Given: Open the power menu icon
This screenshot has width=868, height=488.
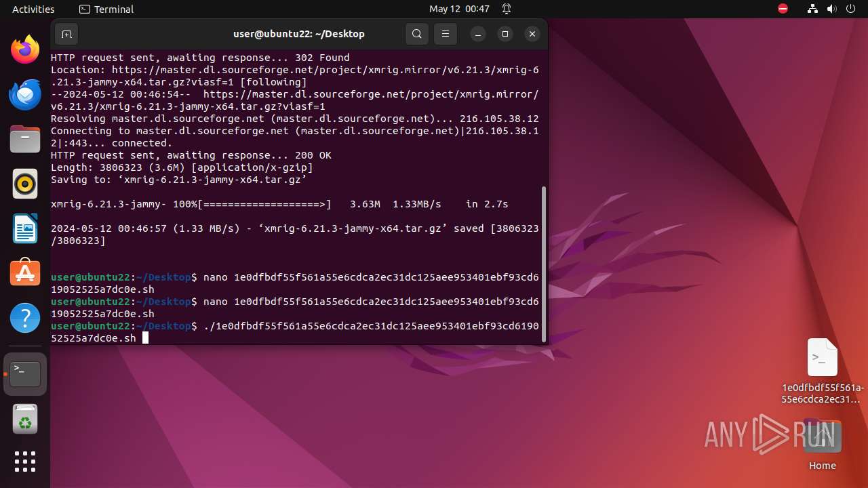Looking at the screenshot, I should [x=851, y=9].
